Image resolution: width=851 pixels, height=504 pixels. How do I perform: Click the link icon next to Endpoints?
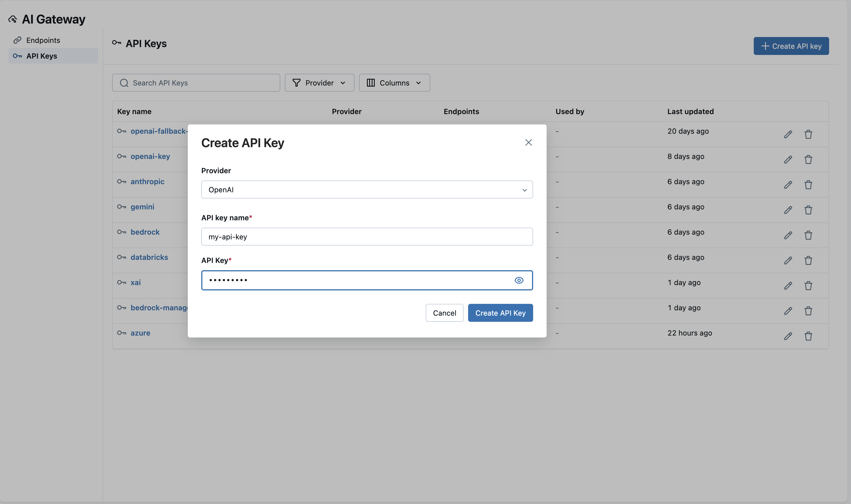click(18, 40)
